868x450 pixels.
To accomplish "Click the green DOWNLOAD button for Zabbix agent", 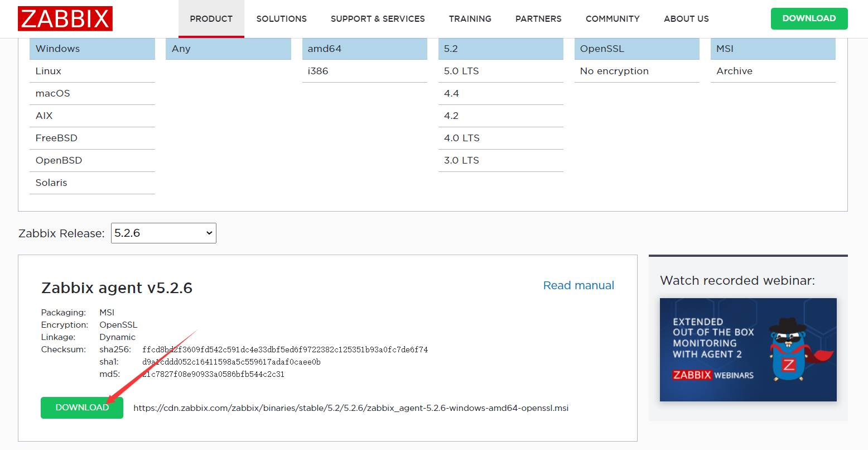I will coord(81,408).
